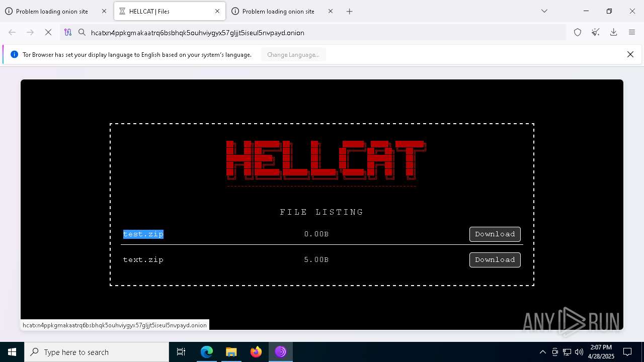Viewport: 644px width, 362px height.
Task: Open the hamburger application menu
Action: pyautogui.click(x=632, y=33)
